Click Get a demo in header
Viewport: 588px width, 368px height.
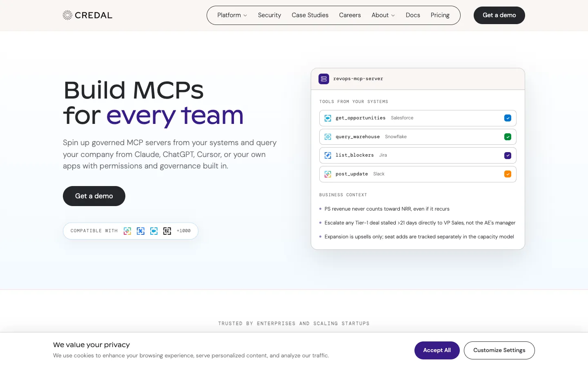pyautogui.click(x=499, y=15)
